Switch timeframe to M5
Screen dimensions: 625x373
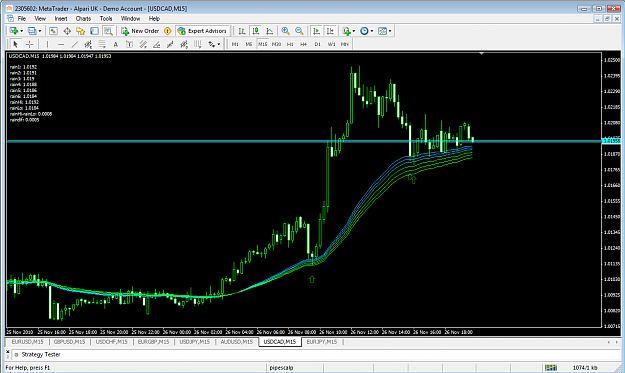click(x=249, y=44)
